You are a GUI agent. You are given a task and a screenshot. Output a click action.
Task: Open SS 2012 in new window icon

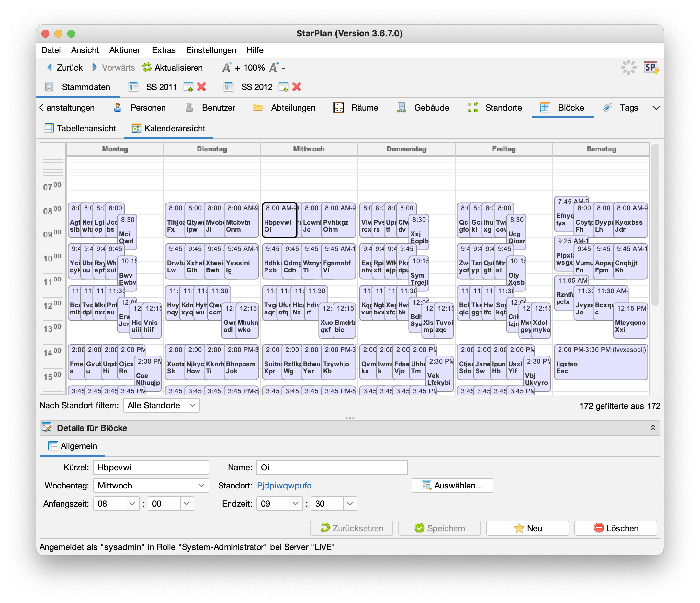pos(283,87)
